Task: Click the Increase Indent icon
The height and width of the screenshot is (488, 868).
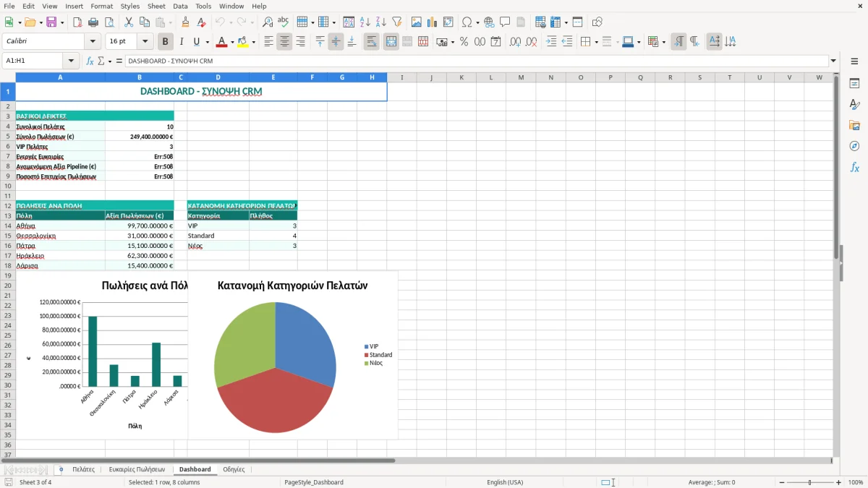Action: coord(551,42)
